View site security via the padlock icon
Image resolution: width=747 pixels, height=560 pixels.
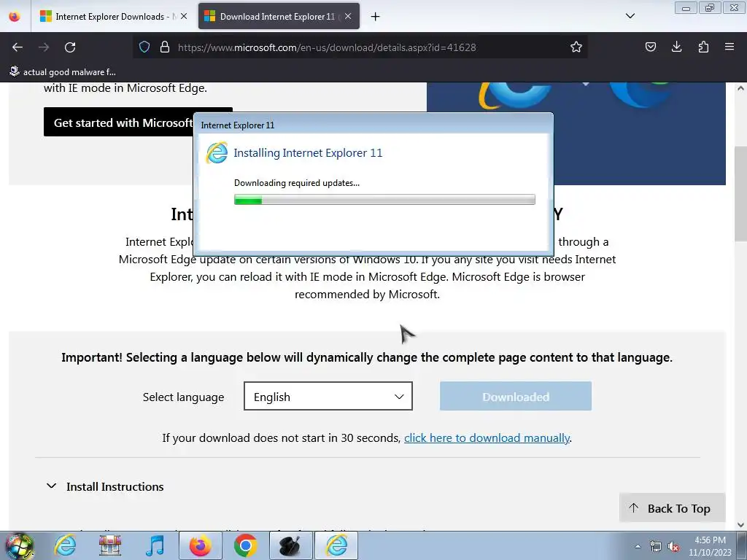165,47
